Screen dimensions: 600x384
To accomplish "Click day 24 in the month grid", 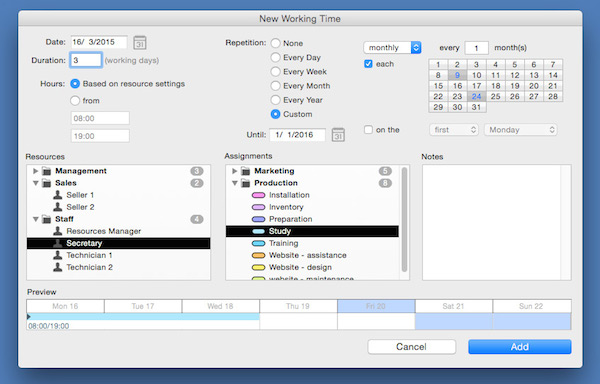I will 476,96.
